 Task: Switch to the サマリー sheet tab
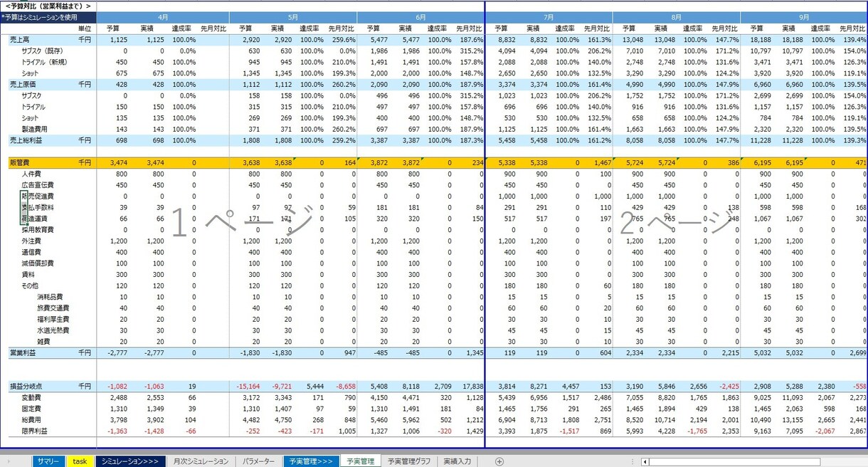50,461
